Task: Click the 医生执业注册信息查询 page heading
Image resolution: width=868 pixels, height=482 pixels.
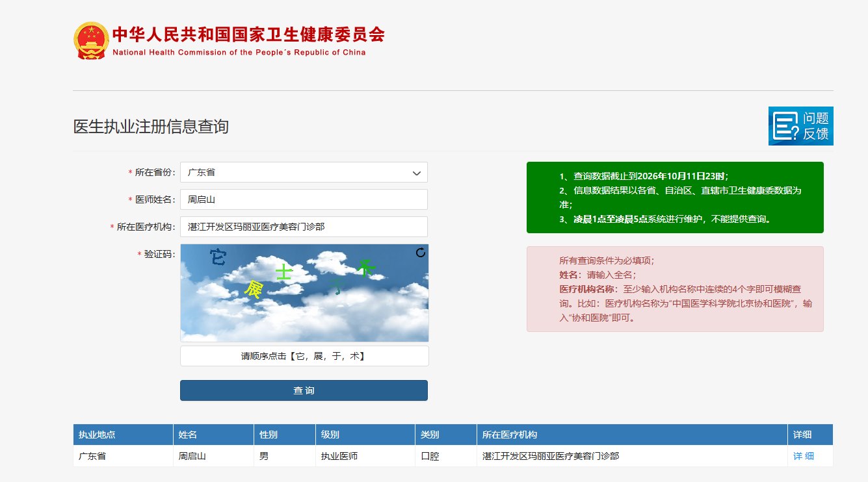Action: click(151, 127)
